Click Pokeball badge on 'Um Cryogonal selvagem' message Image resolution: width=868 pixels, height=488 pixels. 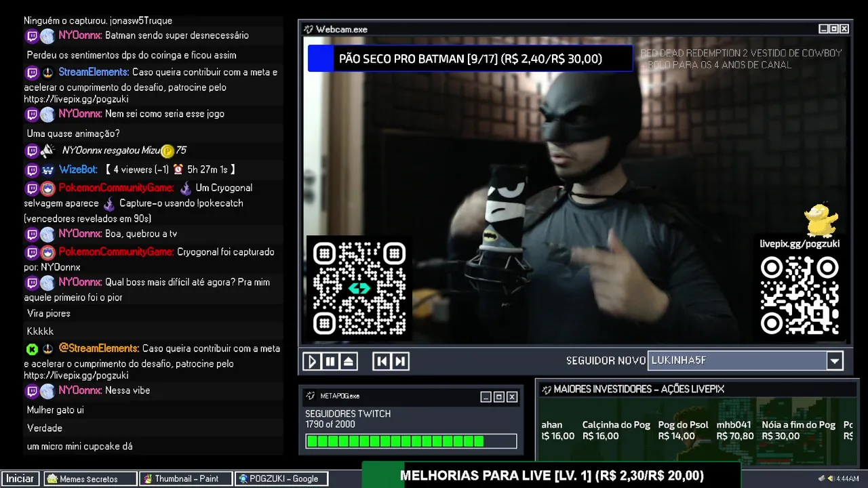pos(47,188)
